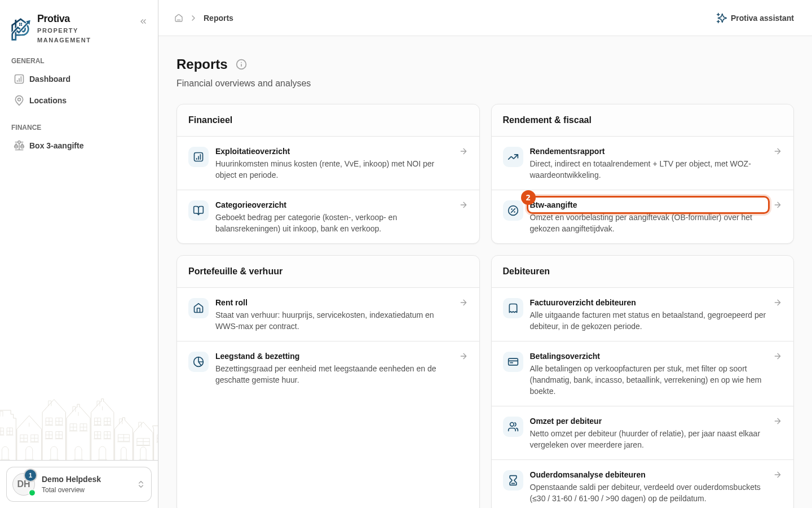The width and height of the screenshot is (812, 508).
Task: Click the Protiva logo icon
Action: [21, 29]
